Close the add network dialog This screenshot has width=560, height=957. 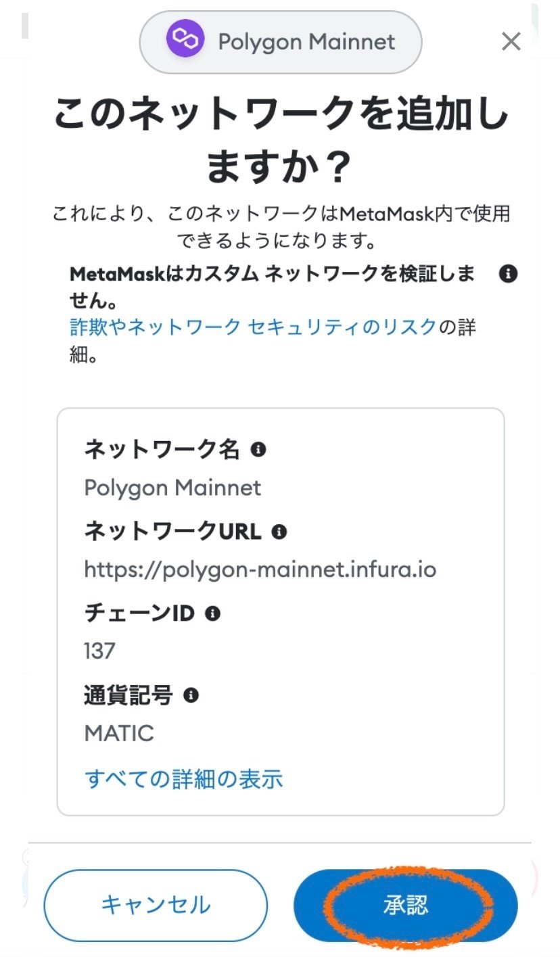pyautogui.click(x=511, y=42)
